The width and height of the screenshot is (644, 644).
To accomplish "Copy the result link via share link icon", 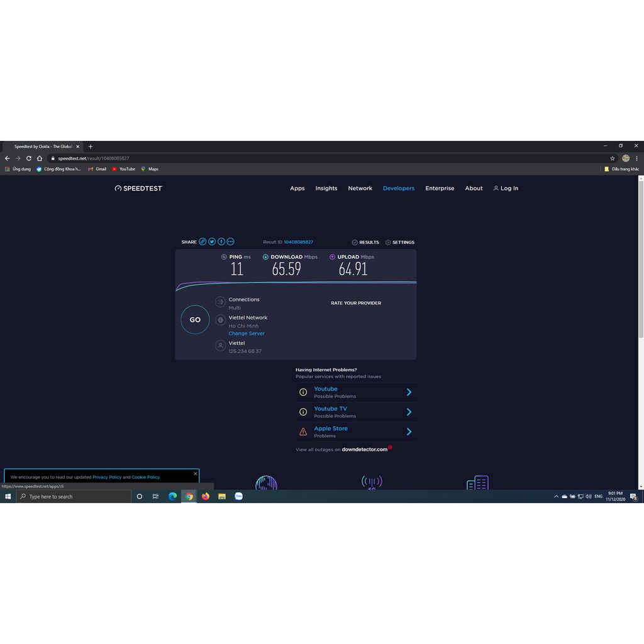I will [x=203, y=241].
